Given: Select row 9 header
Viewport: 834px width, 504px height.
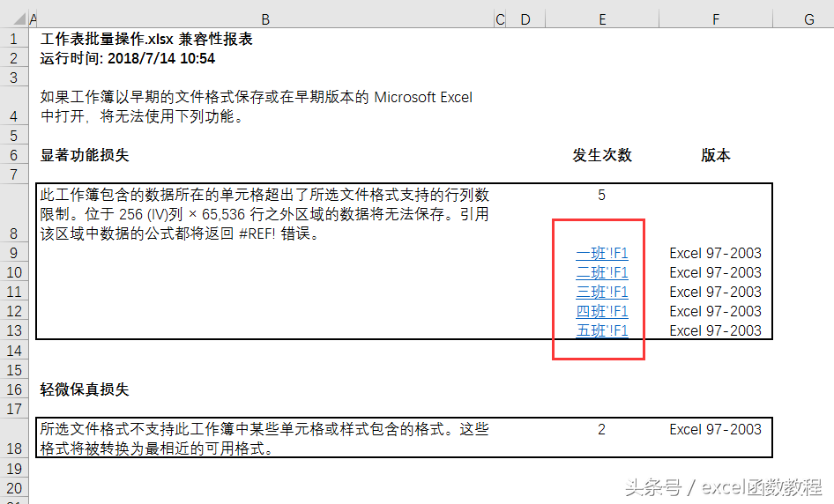Looking at the screenshot, I should 14,253.
